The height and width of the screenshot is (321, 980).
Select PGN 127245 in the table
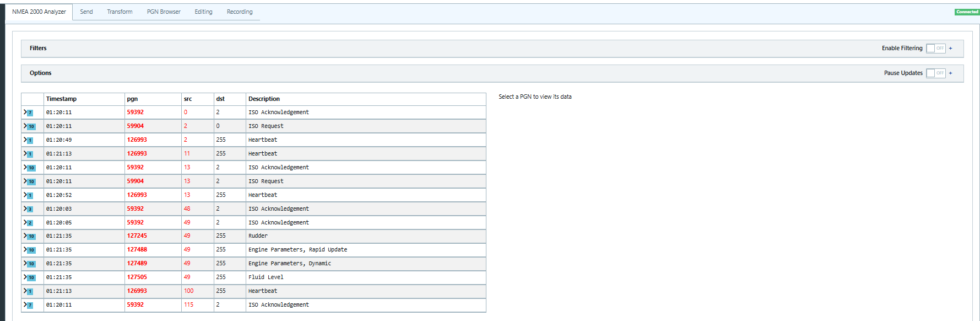(137, 236)
